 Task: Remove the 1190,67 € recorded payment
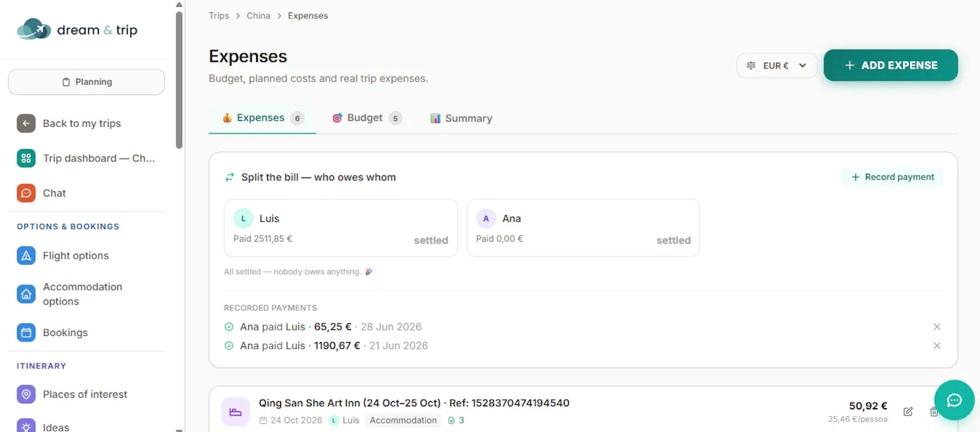point(937,346)
